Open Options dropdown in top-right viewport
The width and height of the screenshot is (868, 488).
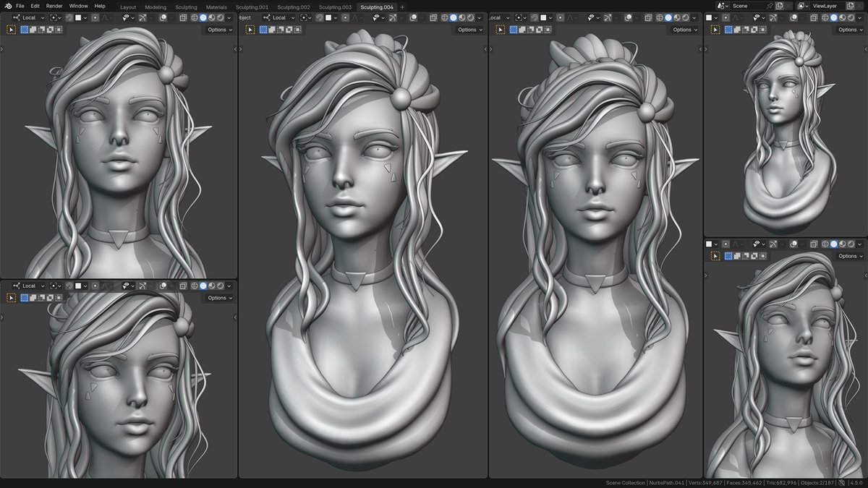point(850,30)
